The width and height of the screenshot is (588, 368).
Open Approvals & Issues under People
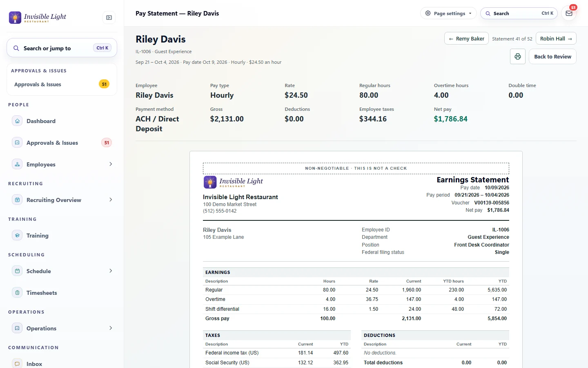62,143
